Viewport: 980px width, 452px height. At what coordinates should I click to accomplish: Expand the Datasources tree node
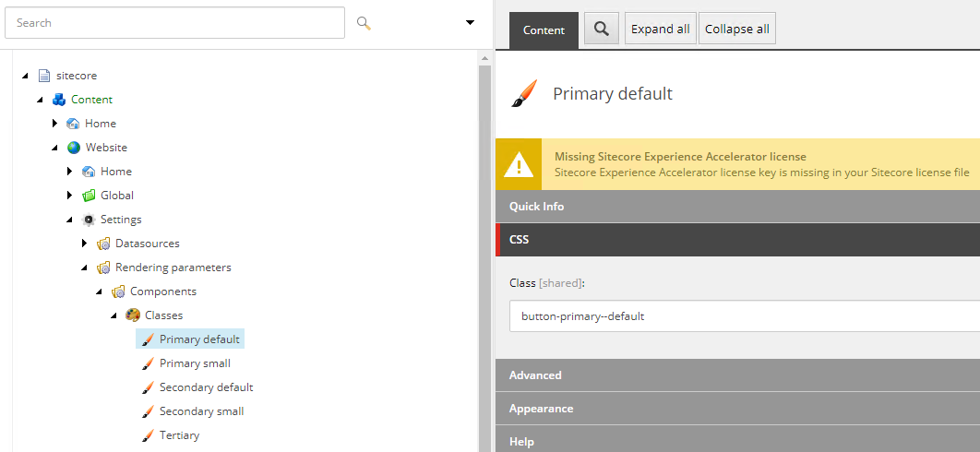pos(85,244)
